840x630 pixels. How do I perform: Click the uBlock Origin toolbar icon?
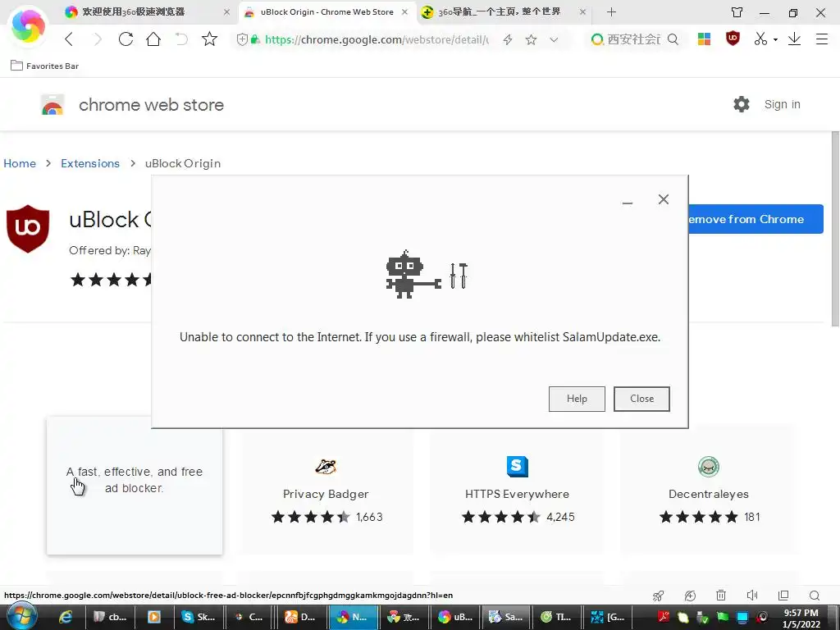tap(733, 39)
